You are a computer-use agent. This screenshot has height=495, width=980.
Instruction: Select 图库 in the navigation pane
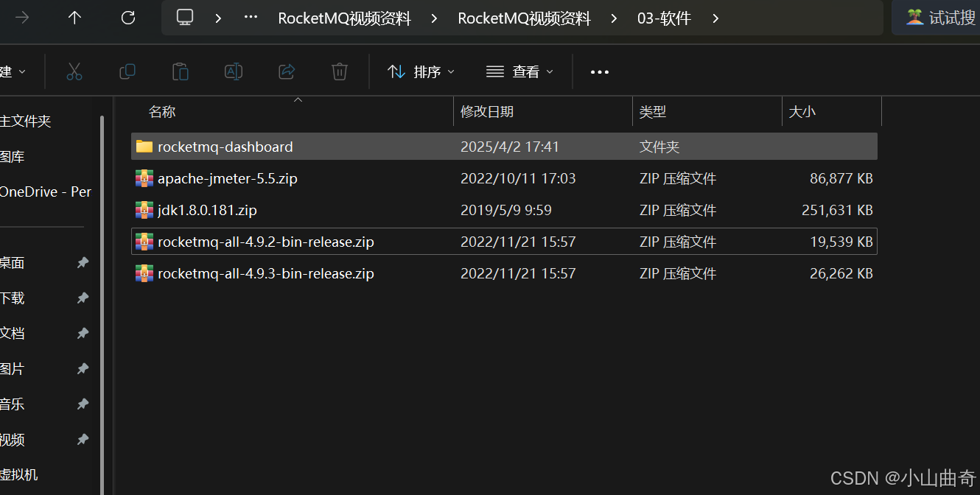[13, 157]
